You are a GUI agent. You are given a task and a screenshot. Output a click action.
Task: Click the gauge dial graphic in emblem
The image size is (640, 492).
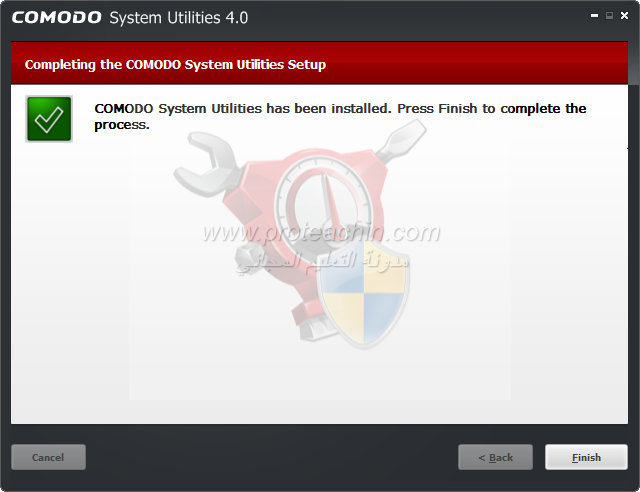tap(323, 202)
